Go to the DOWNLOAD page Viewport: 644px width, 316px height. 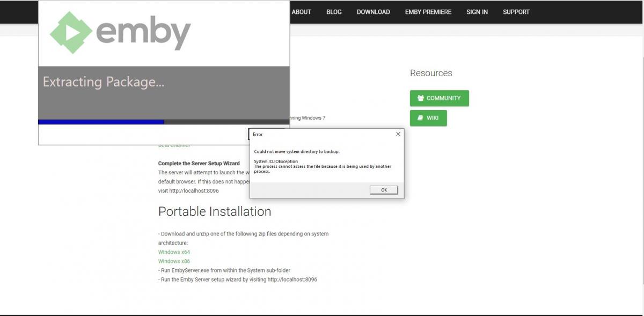pos(373,12)
